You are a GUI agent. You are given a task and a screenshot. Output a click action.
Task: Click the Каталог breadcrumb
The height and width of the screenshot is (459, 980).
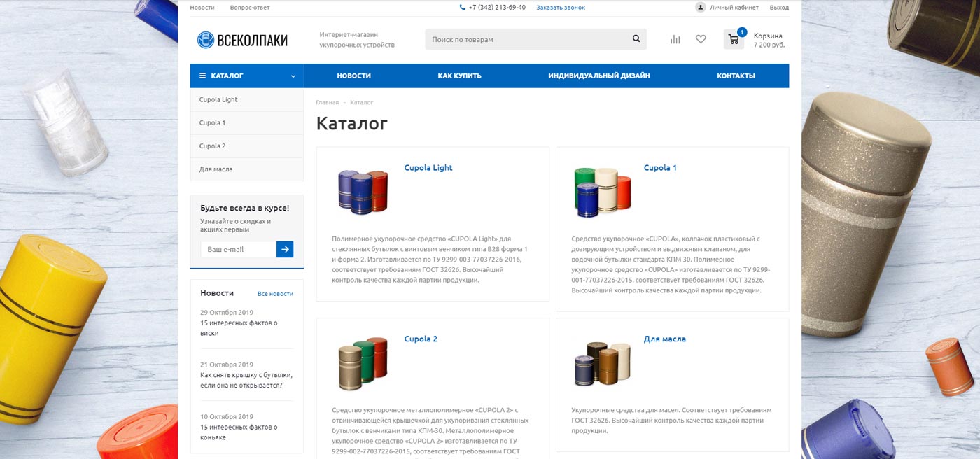362,103
